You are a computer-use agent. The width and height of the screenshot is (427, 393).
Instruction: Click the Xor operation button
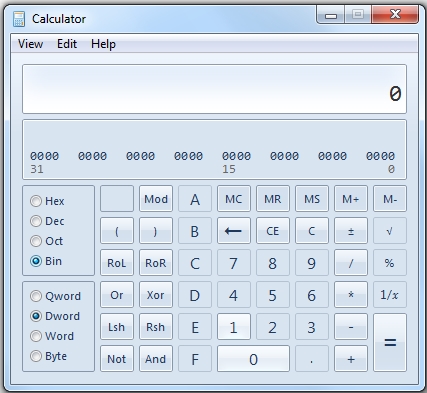click(156, 295)
